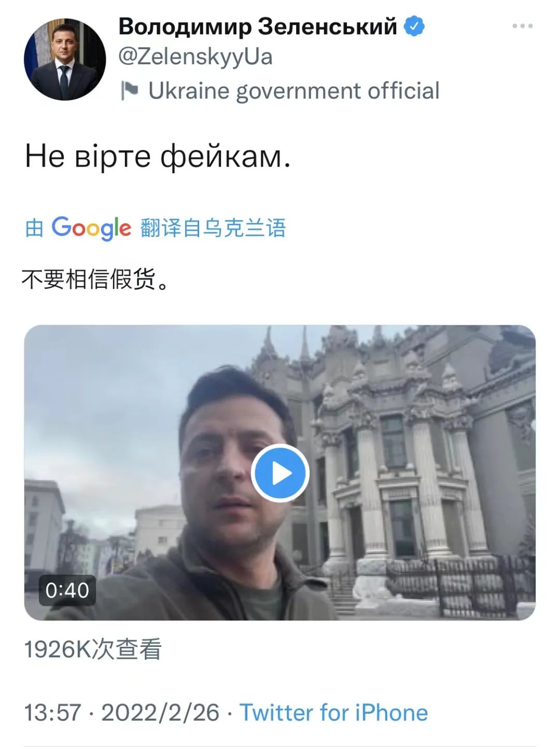Open the three-dot more options menu
Viewport: 560px width, 747px height.
[x=522, y=26]
